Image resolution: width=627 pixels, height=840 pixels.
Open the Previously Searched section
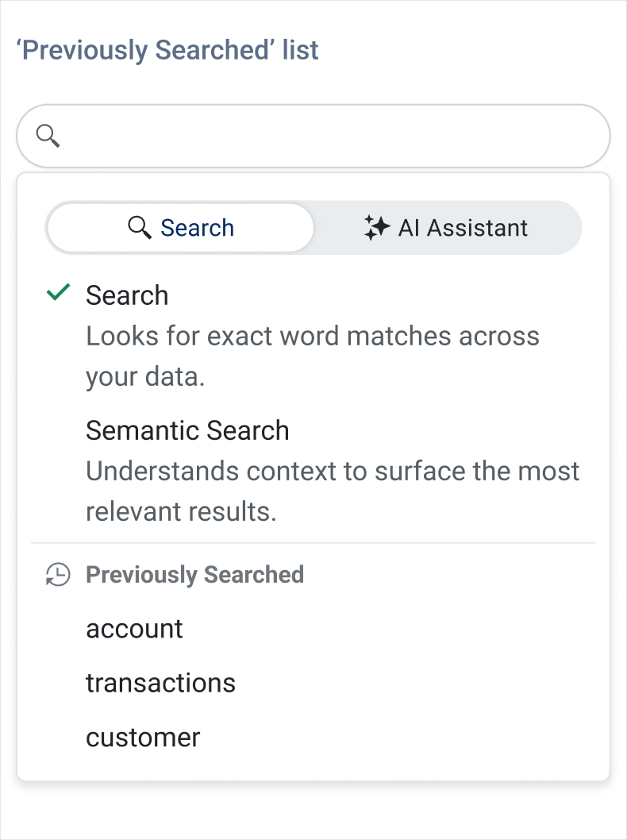(x=194, y=575)
